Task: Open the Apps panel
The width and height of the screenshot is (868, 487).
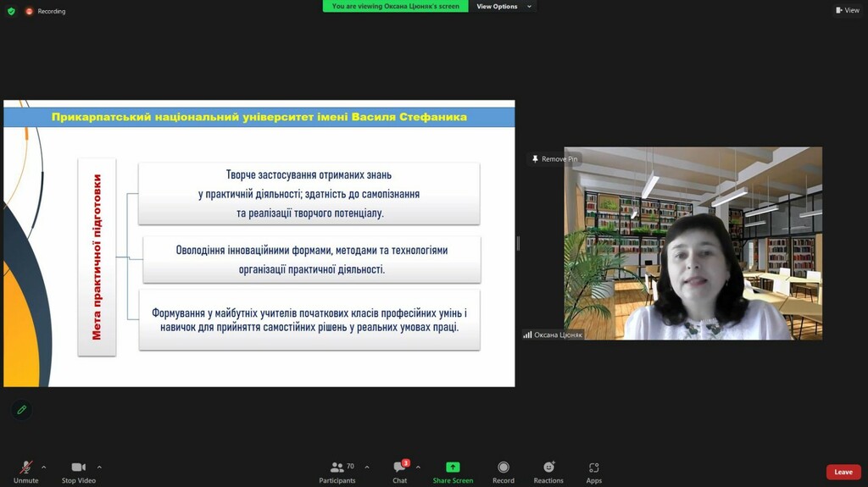Action: click(593, 468)
